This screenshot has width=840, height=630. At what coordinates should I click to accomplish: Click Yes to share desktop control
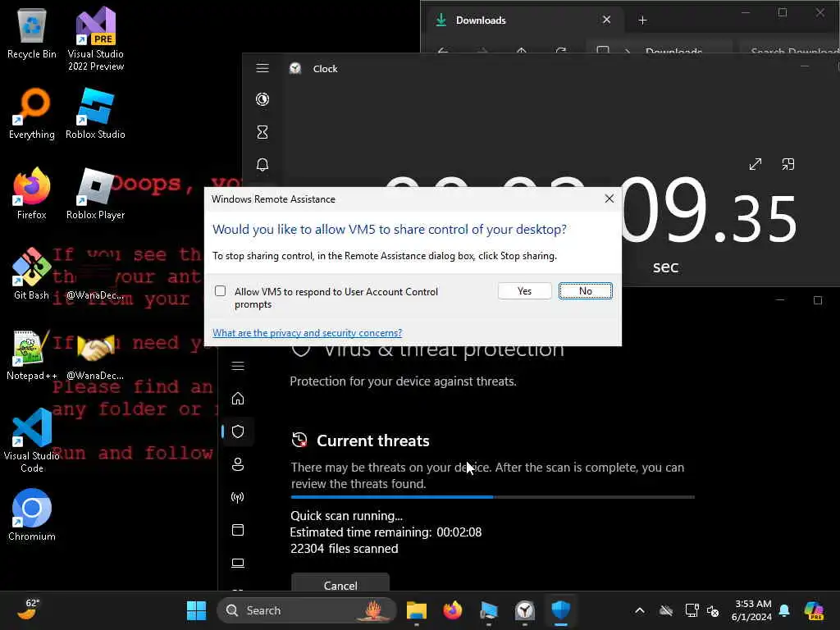click(524, 291)
